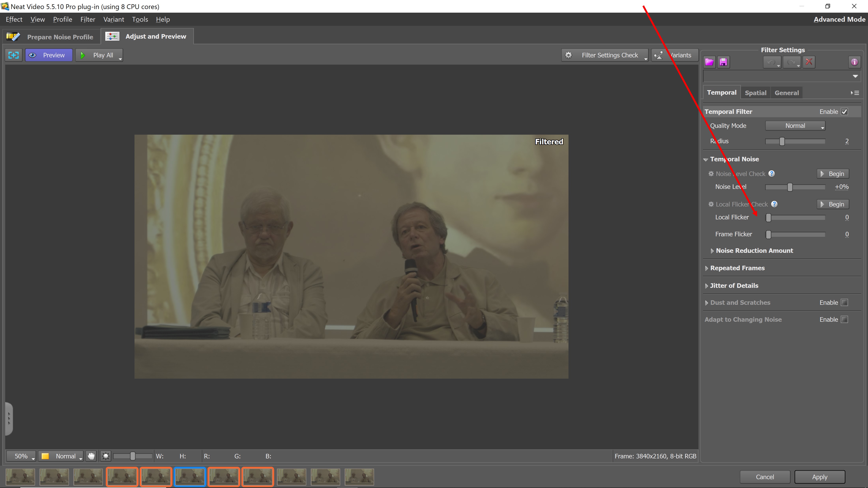Open the Profile menu

coord(62,19)
